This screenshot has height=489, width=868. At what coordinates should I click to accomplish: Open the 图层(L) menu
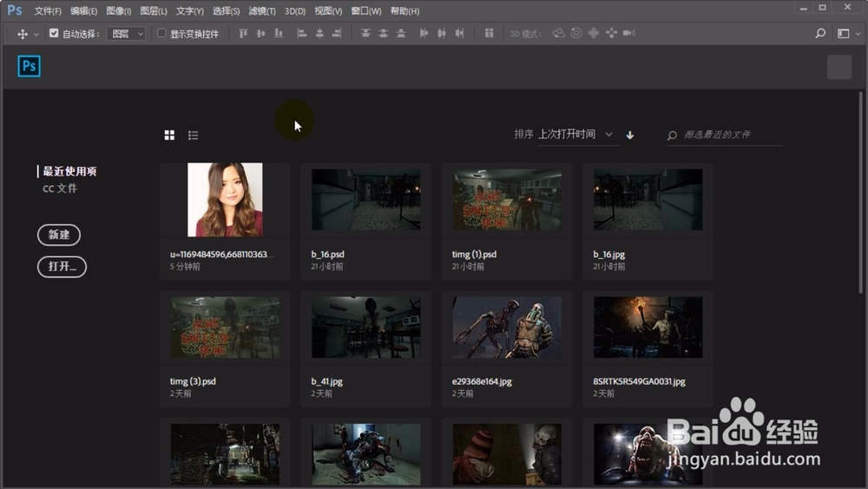pos(154,11)
